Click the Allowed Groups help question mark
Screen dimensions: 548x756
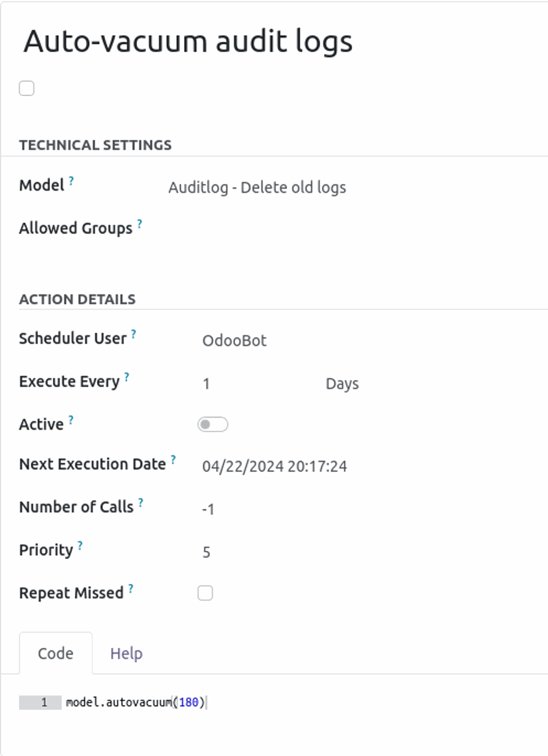point(139,224)
